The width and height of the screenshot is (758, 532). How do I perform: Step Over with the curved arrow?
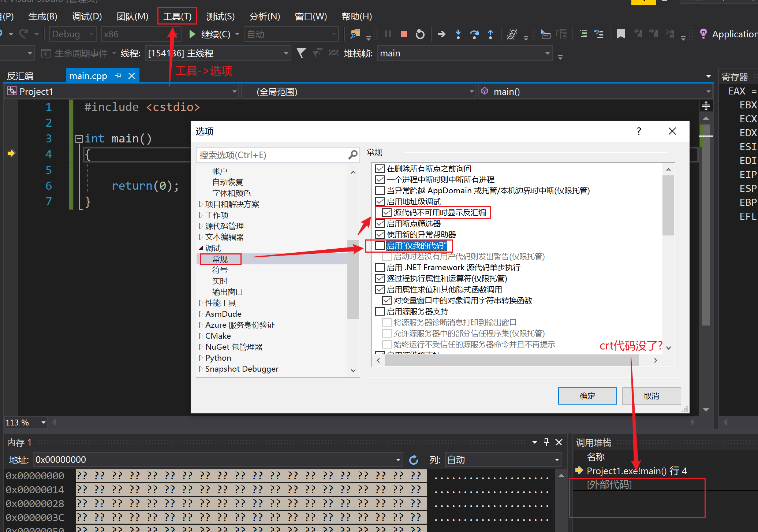pyautogui.click(x=474, y=34)
